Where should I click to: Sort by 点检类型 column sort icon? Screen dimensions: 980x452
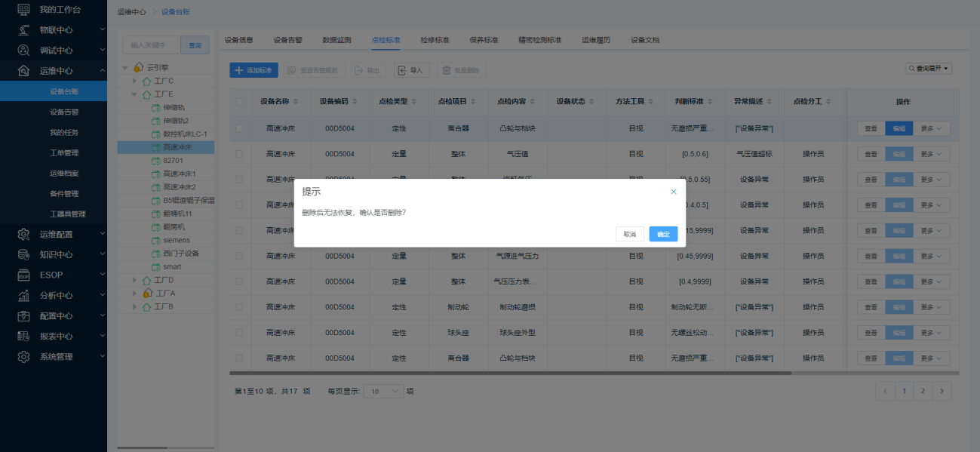[x=414, y=101]
